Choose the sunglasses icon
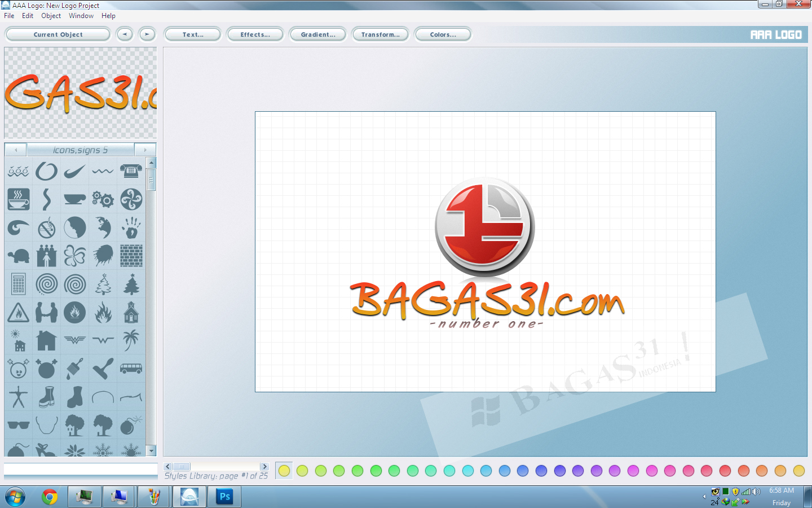Screen dimensions: 812x508 coord(19,425)
